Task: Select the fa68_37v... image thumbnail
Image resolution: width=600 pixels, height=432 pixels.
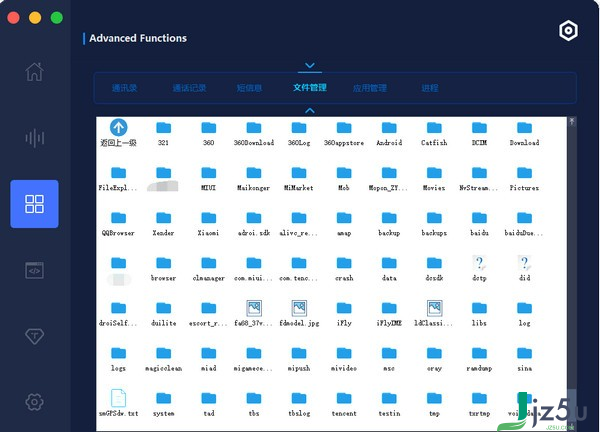Action: point(254,313)
